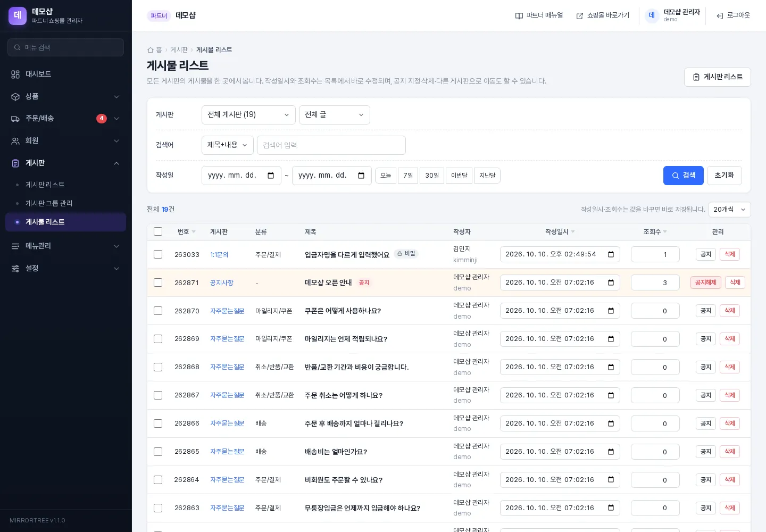Open the 20개씩 page size dropdown
Image resolution: width=766 pixels, height=532 pixels.
(730, 210)
